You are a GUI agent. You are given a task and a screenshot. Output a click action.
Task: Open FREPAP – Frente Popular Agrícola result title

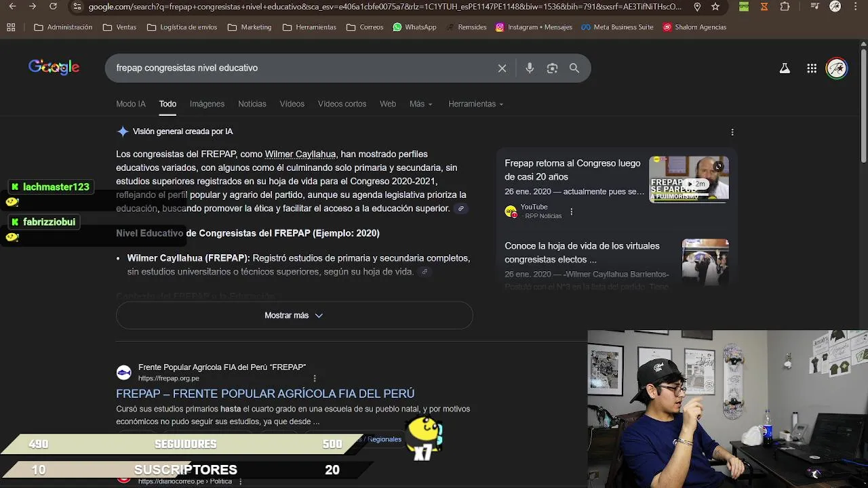(x=265, y=393)
